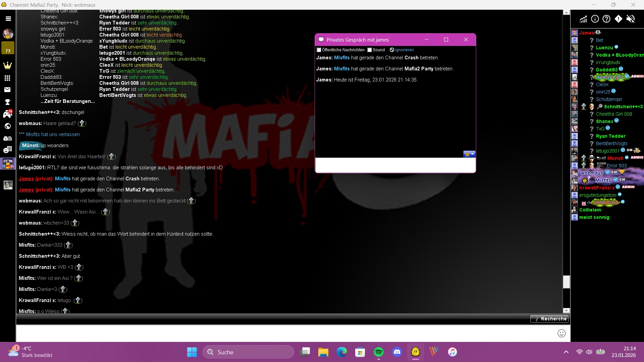
Task: Click the question mark help icon
Action: (x=606, y=19)
